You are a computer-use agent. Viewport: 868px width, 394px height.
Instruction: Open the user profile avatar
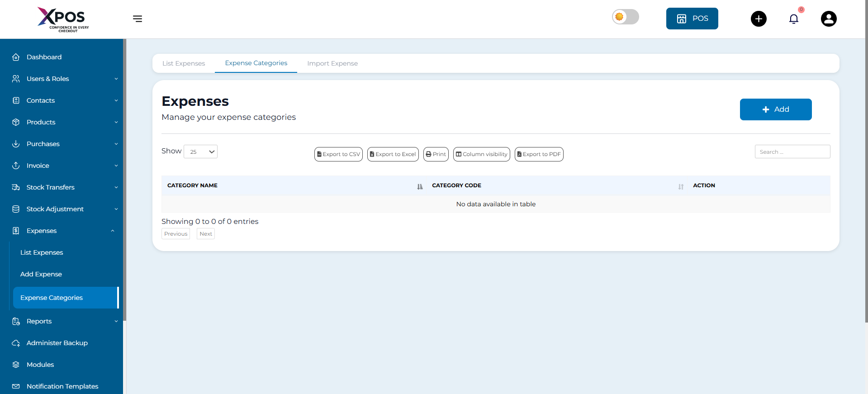[x=828, y=19]
